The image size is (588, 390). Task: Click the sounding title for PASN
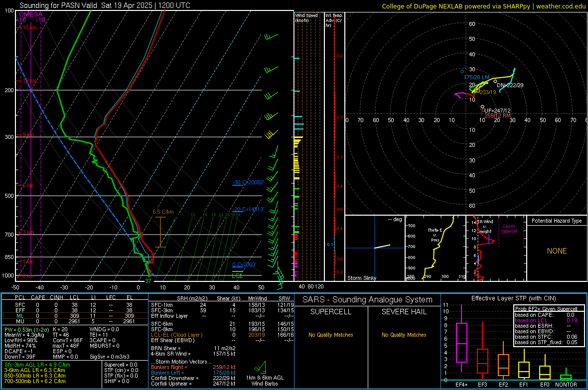[x=105, y=5]
